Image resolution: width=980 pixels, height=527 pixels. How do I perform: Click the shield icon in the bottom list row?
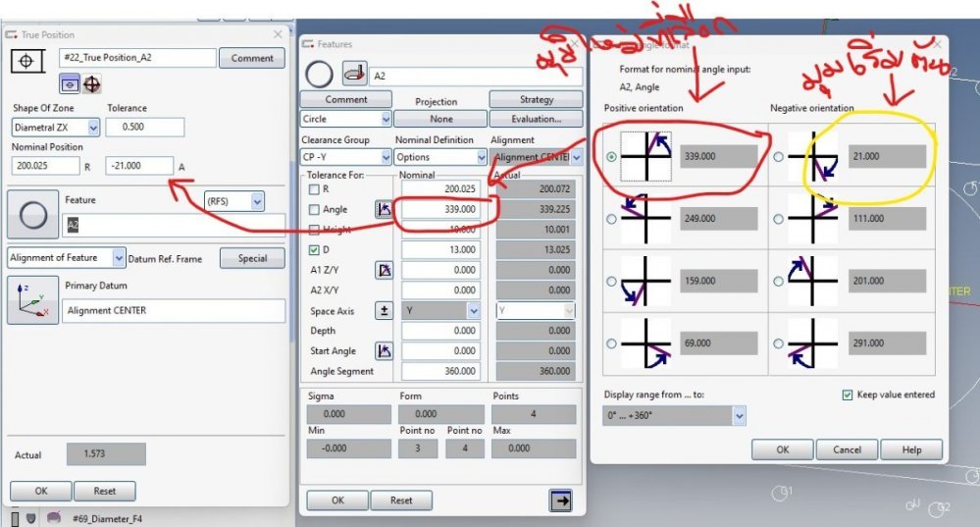coord(30,518)
